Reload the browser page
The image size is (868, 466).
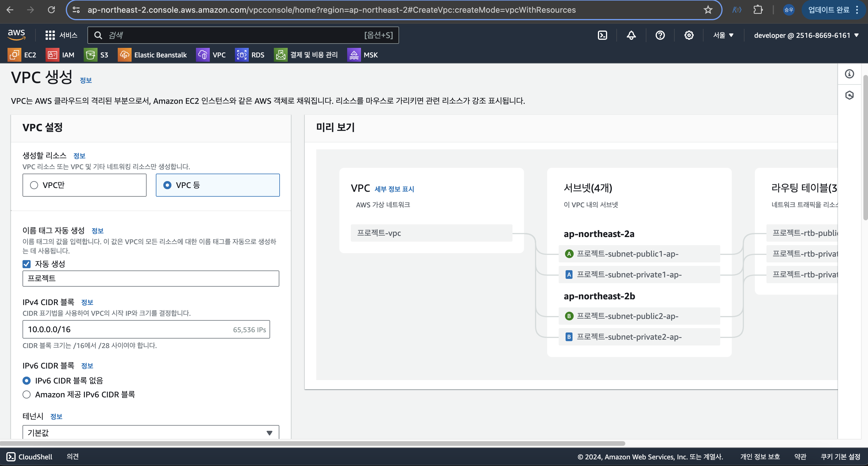(x=51, y=10)
